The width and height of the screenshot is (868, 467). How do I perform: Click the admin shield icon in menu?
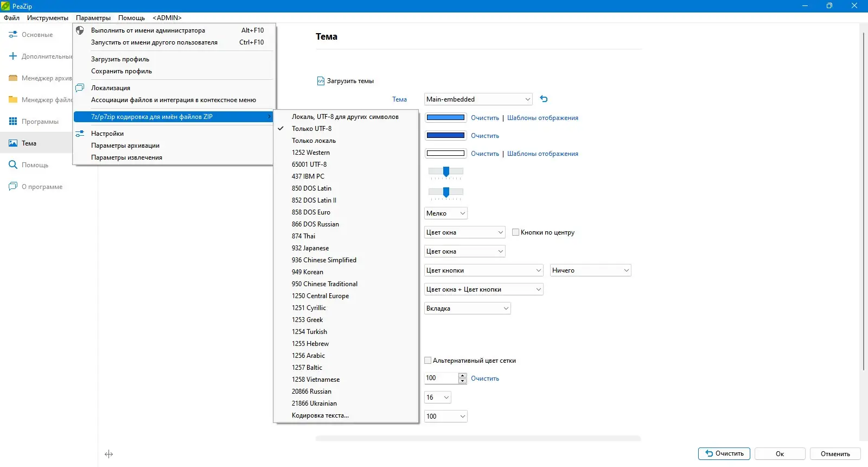click(x=80, y=30)
